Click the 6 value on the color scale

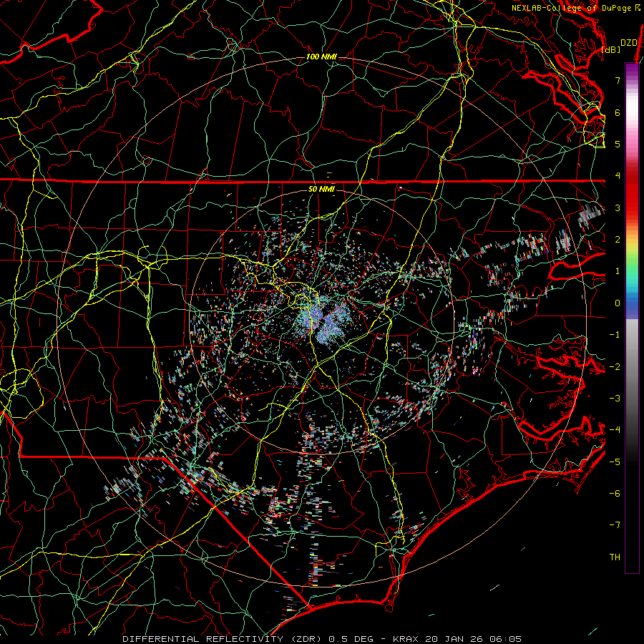[x=618, y=112]
